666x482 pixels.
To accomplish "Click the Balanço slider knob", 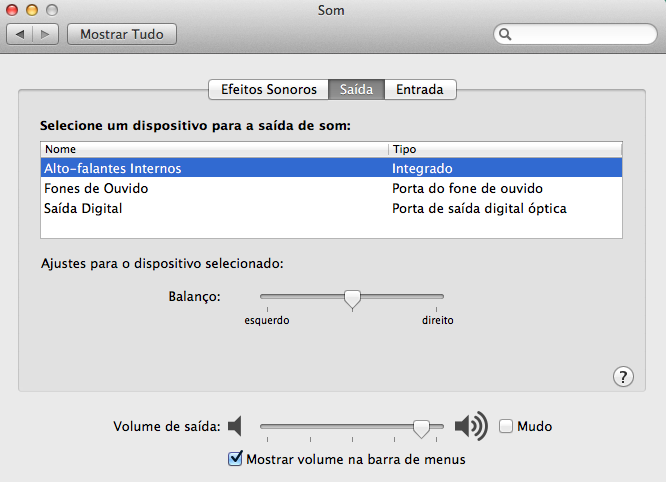I will (x=352, y=298).
